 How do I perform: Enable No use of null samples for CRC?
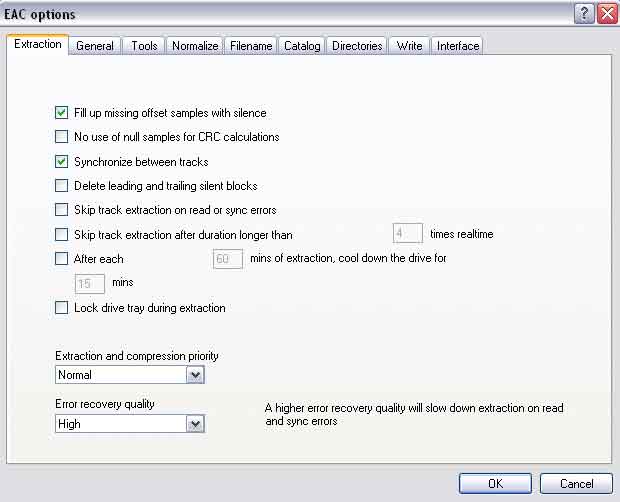(61, 137)
